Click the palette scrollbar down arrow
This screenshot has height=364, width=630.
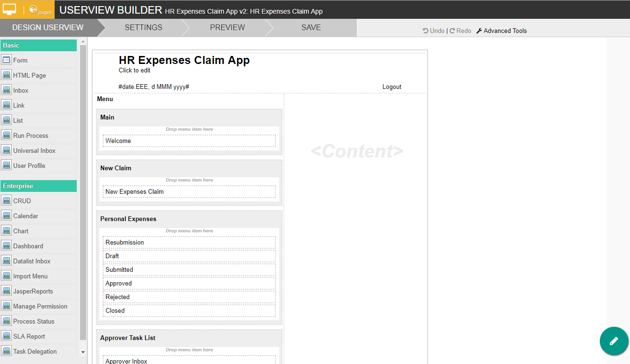pyautogui.click(x=83, y=352)
